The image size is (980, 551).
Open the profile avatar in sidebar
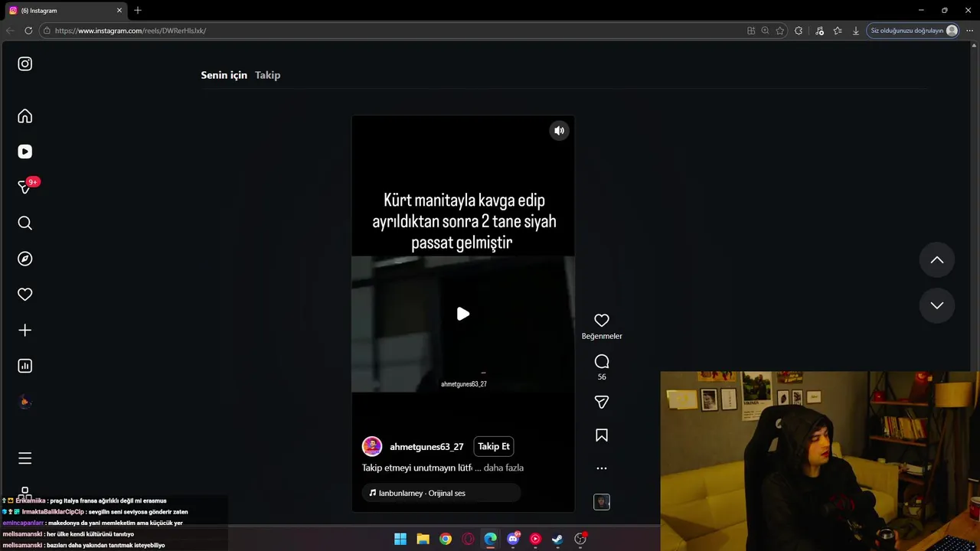(25, 402)
